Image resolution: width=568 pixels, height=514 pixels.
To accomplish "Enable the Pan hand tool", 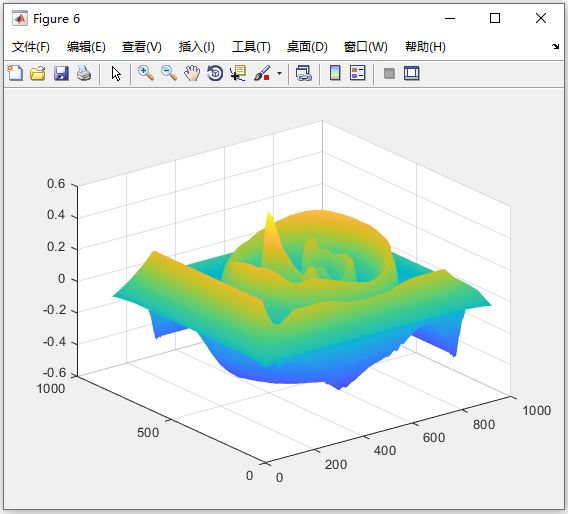I will [x=192, y=73].
